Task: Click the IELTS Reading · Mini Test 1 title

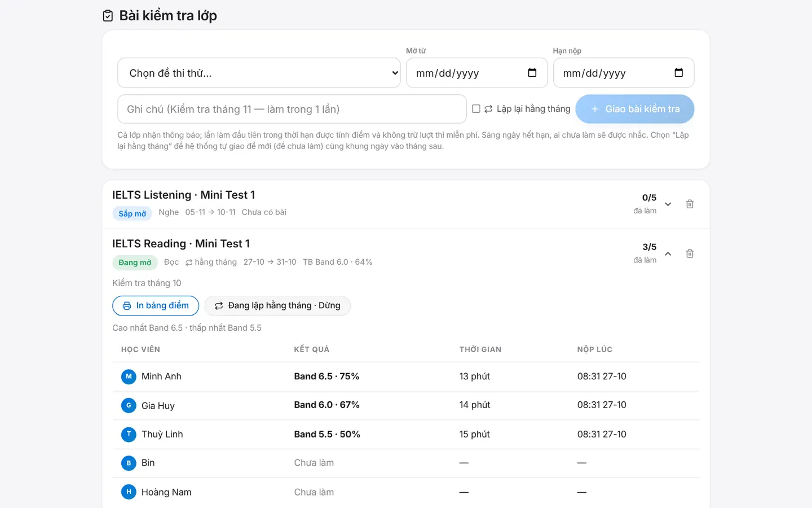Action: [181, 244]
